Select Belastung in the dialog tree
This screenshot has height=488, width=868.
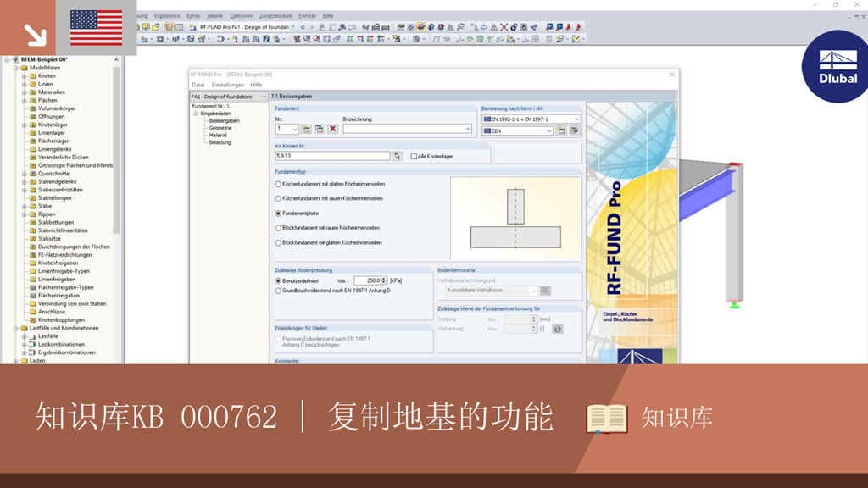220,142
